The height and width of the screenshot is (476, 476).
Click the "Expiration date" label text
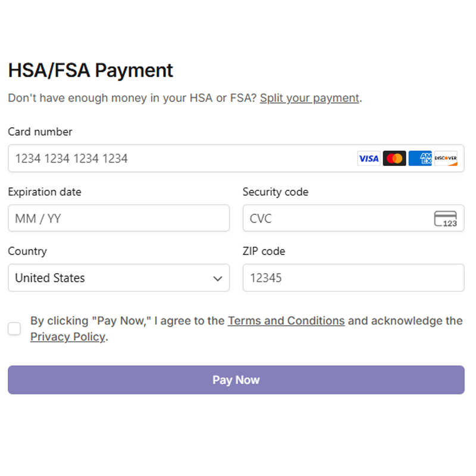45,192
